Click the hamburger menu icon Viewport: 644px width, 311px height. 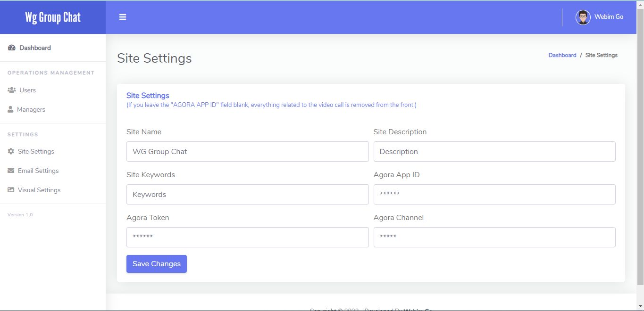tap(123, 17)
